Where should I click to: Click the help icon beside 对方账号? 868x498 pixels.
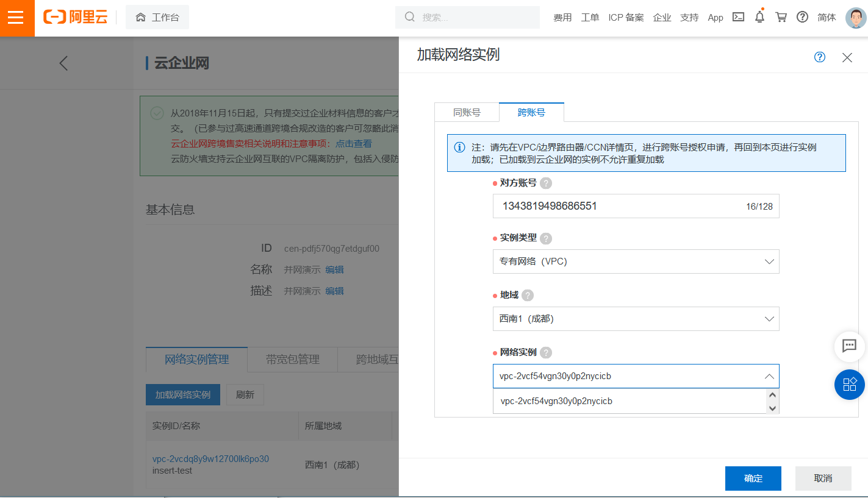[546, 183]
